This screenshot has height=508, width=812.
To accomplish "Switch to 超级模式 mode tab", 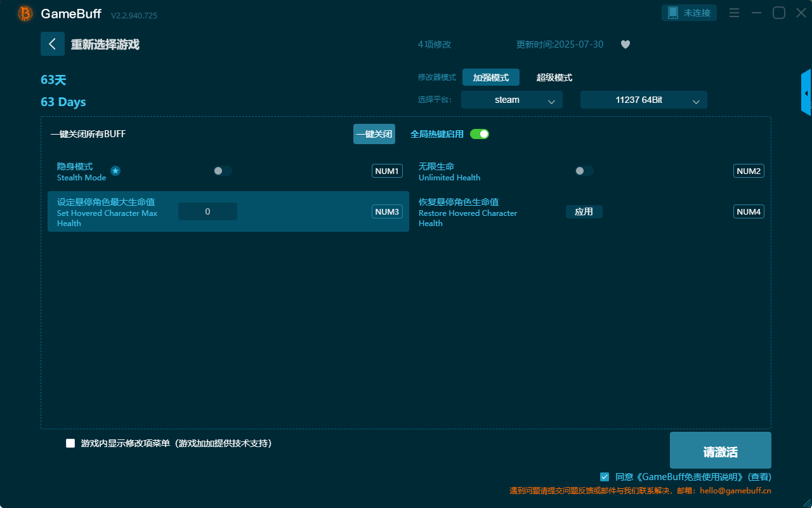I will coord(554,77).
